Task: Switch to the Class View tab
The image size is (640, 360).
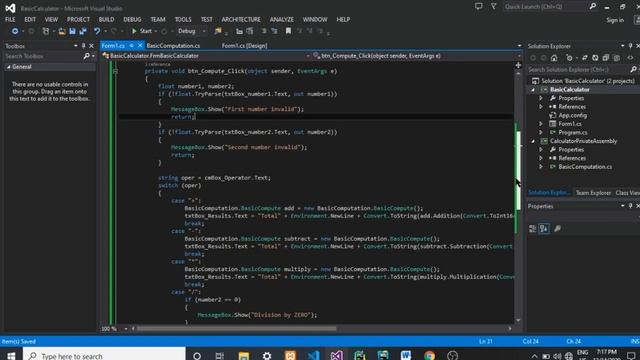Action: (627, 193)
